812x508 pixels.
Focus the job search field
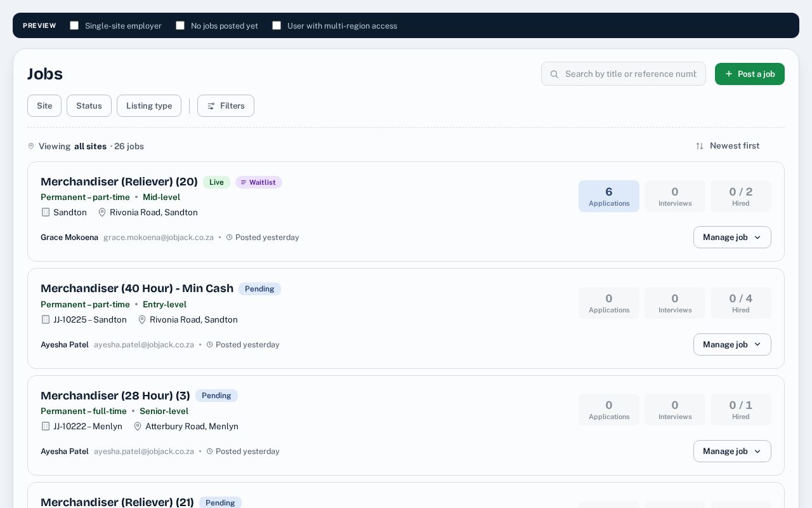pos(624,74)
